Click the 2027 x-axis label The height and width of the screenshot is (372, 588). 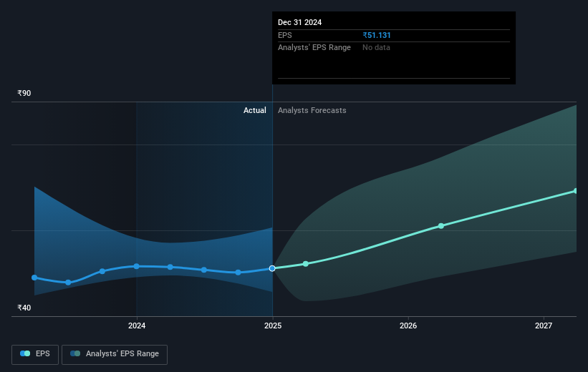pos(544,325)
